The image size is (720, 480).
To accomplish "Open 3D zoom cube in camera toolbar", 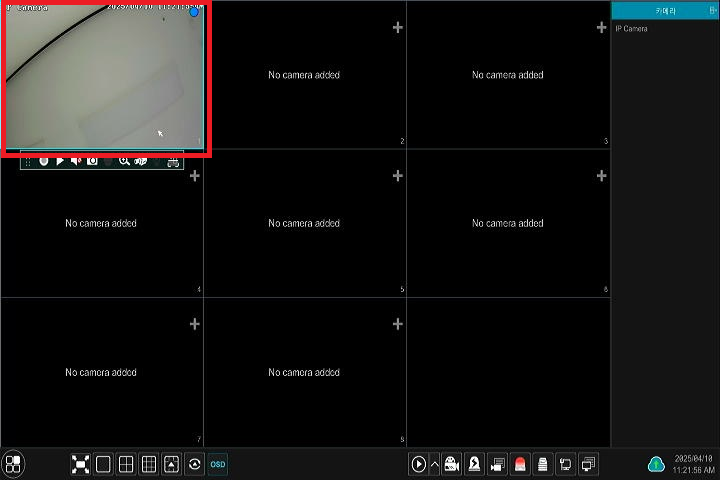I will [x=141, y=161].
